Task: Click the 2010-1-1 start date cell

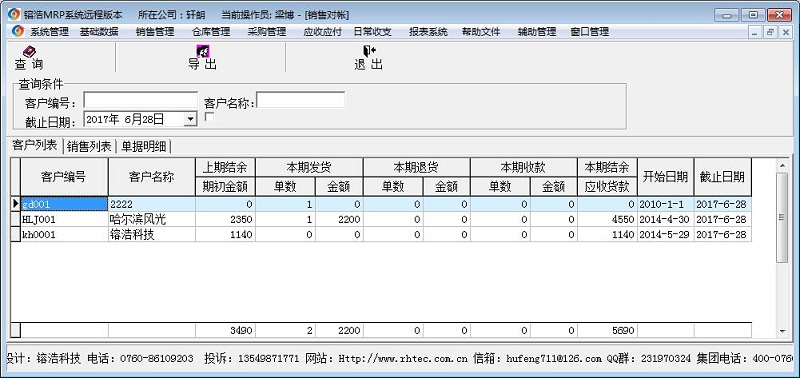Action: [x=665, y=204]
